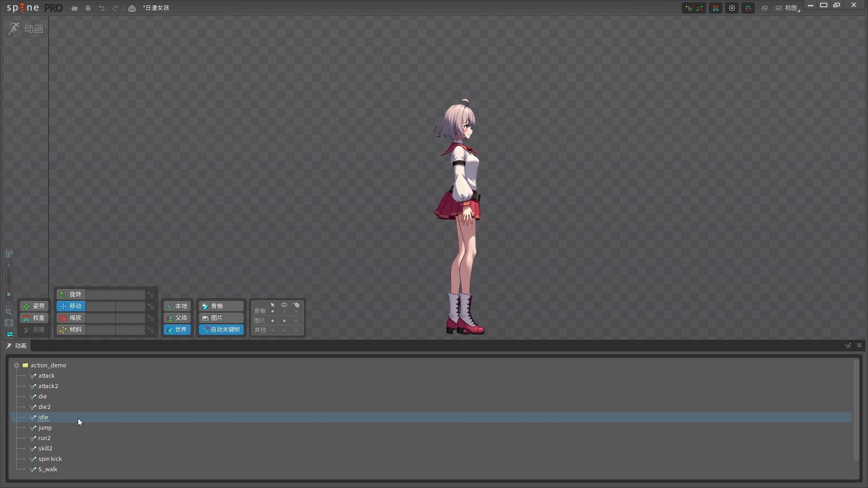Toggle images visibility dot
The image size is (868, 488).
pos(284,321)
